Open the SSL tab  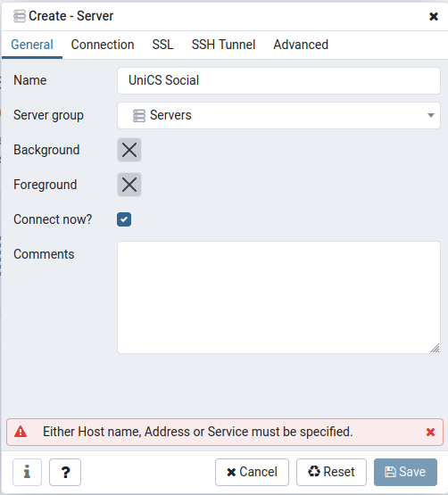tap(162, 45)
